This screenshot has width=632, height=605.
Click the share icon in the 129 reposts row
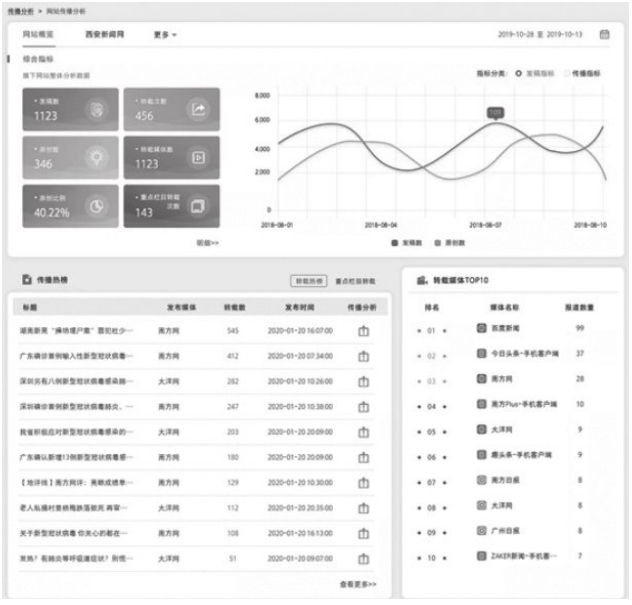[364, 482]
